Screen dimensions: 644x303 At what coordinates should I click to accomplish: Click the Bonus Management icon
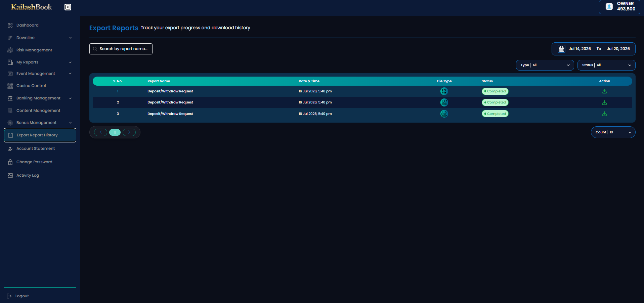[x=10, y=123]
